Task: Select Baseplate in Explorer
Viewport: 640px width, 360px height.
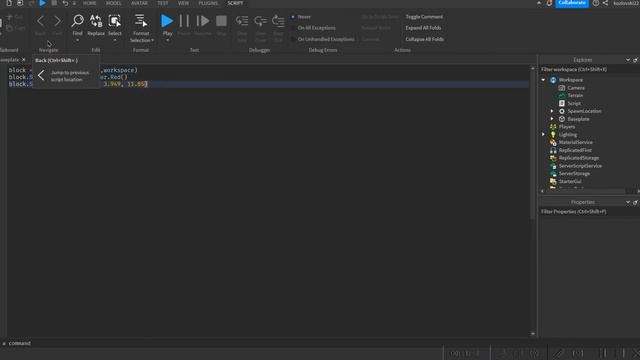Action: [x=578, y=119]
